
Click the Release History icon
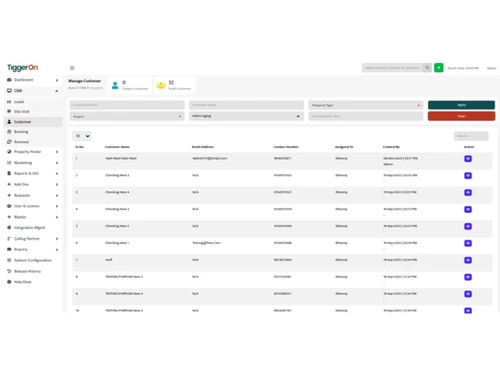pos(9,271)
